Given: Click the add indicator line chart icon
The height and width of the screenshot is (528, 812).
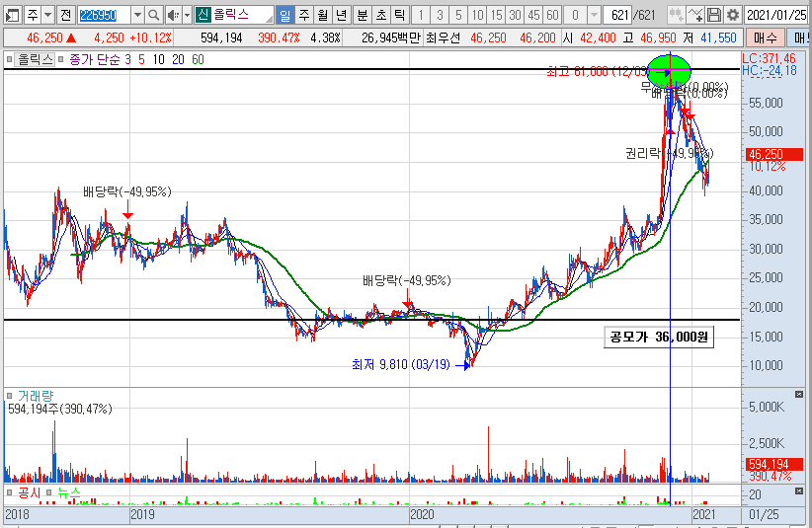Looking at the screenshot, I should [695, 15].
